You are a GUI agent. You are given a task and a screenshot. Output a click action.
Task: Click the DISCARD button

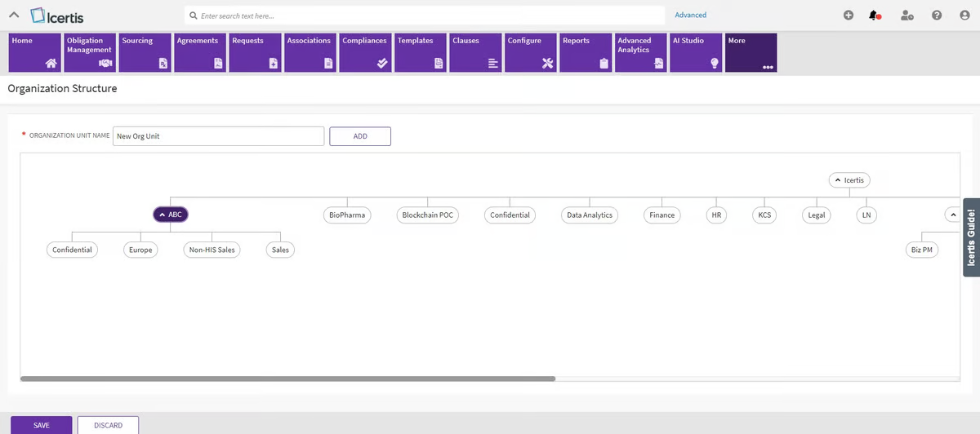108,425
